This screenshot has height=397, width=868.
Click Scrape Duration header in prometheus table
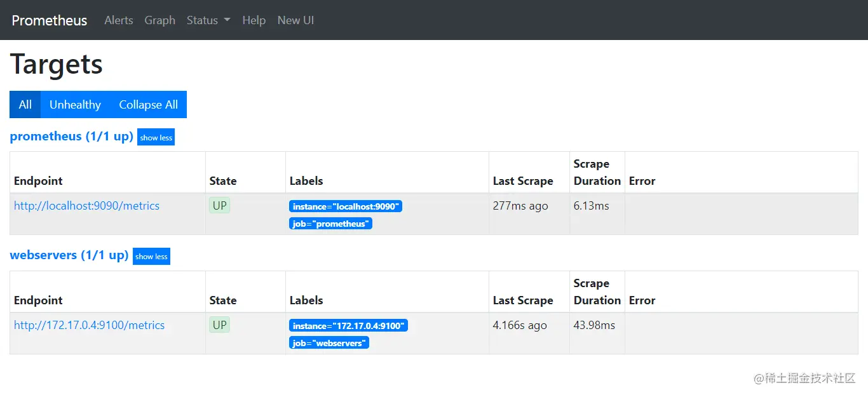(597, 172)
